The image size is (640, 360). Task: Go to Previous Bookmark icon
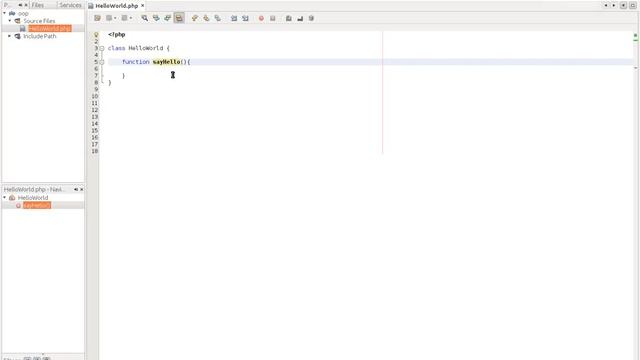(x=195, y=18)
